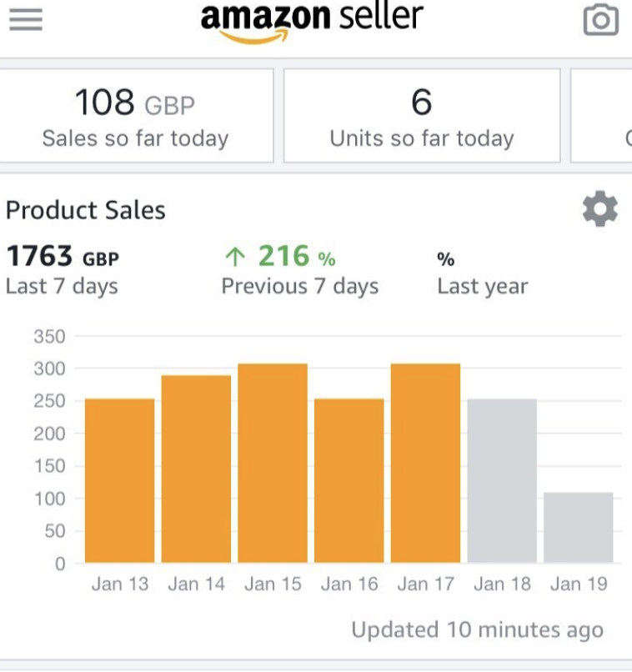Tap the 216% Previous 7 days comparison
This screenshot has width=632, height=672.
click(x=300, y=270)
